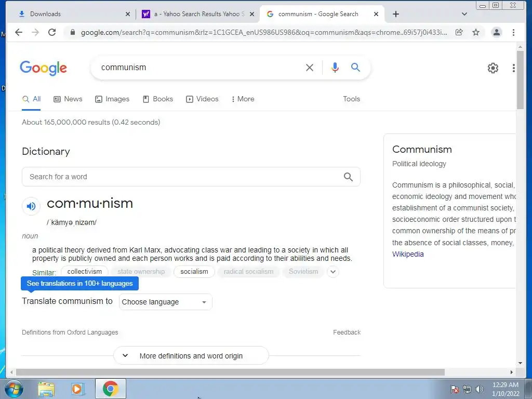
Task: Click the scroll right arrow on horizontal scrollbar
Action: coord(512,372)
